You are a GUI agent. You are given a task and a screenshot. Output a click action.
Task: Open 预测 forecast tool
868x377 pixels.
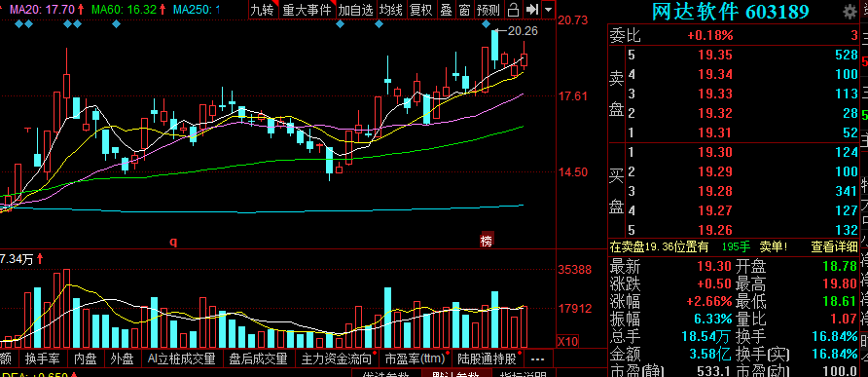pyautogui.click(x=488, y=10)
